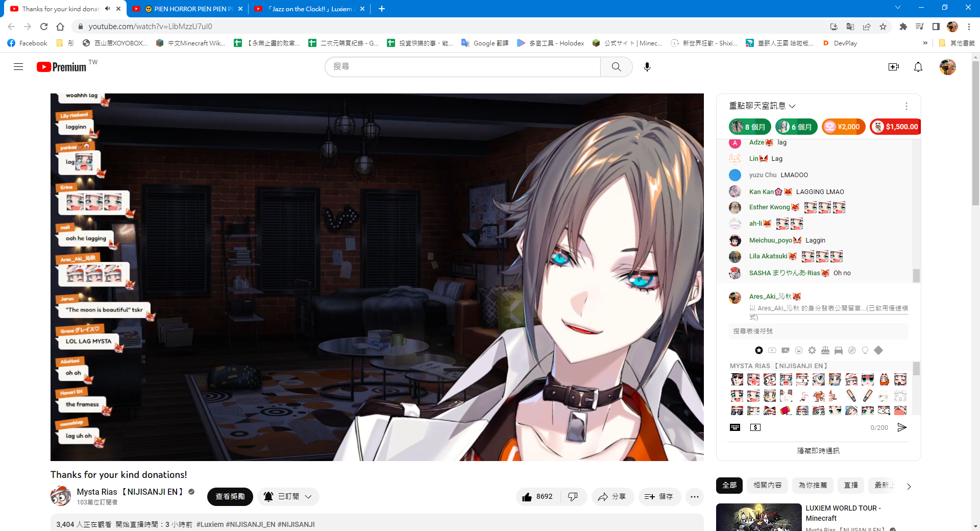Select the YouTube emoji category icon
Viewport: 980px width, 531px height.
pyautogui.click(x=772, y=350)
